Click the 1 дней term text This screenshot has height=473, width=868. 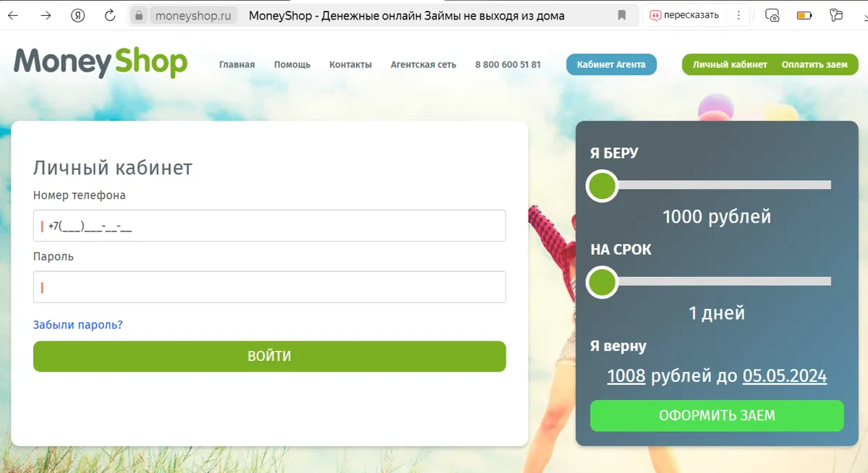[717, 312]
